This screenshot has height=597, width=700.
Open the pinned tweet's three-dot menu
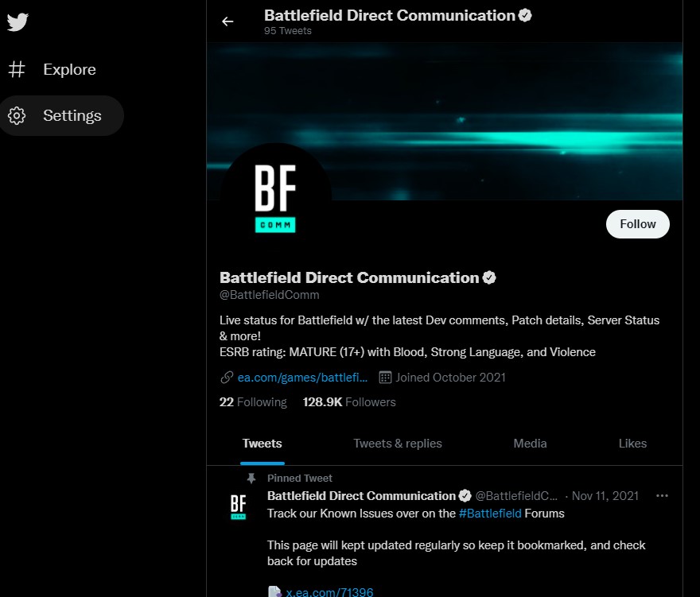point(662,496)
